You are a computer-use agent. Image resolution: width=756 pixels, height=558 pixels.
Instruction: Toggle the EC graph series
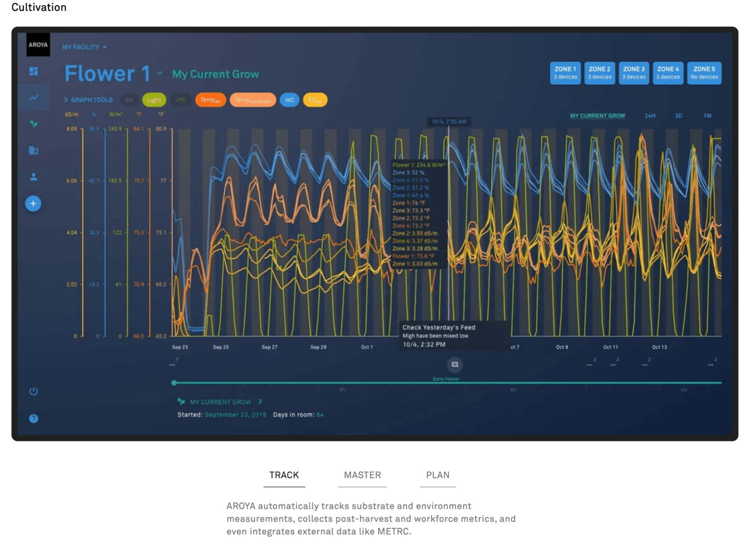(x=315, y=100)
